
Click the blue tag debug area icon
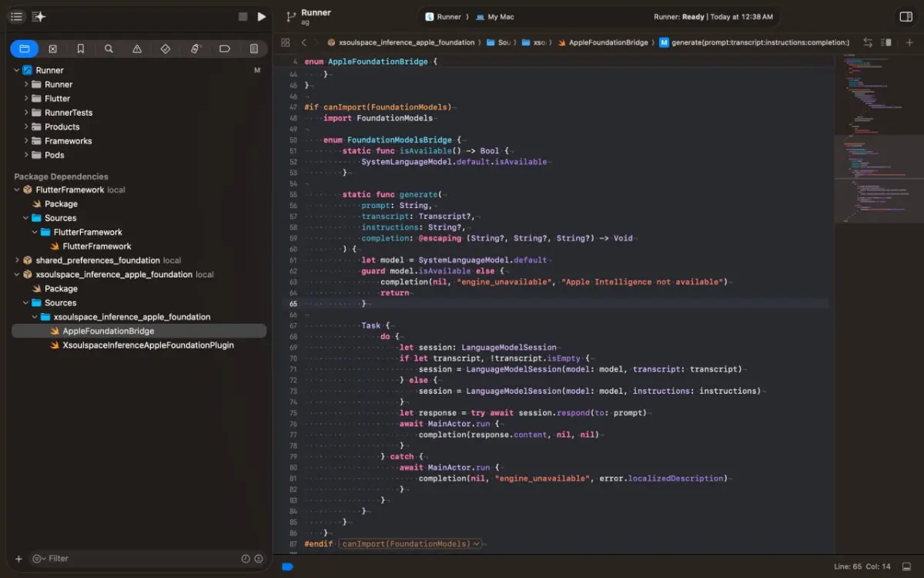click(x=287, y=566)
